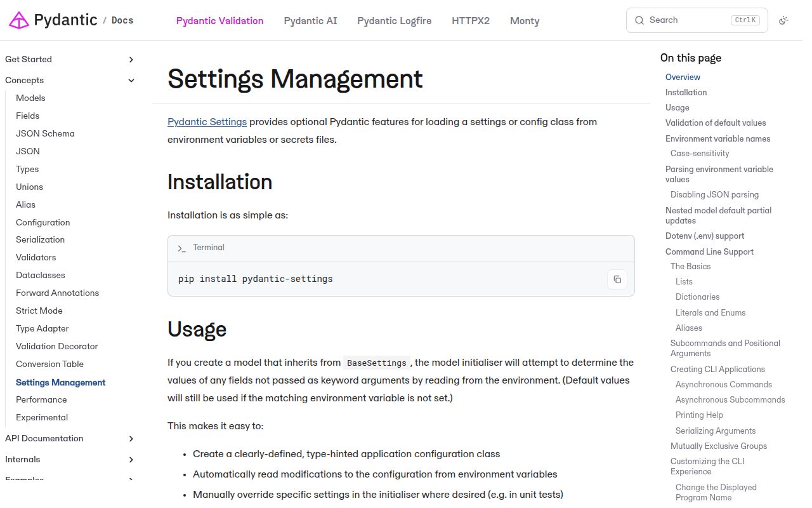
Task: Open Forward Annotations page
Action: pyautogui.click(x=57, y=293)
